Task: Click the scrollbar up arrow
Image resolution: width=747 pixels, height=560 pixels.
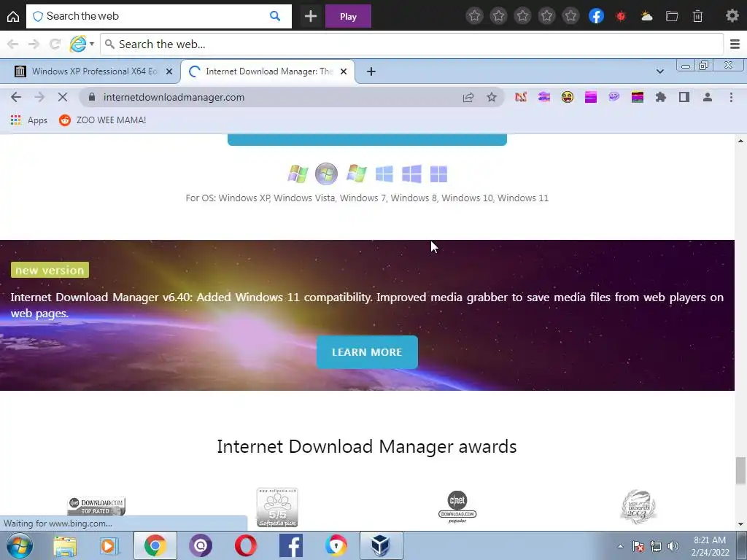Action: tap(740, 141)
